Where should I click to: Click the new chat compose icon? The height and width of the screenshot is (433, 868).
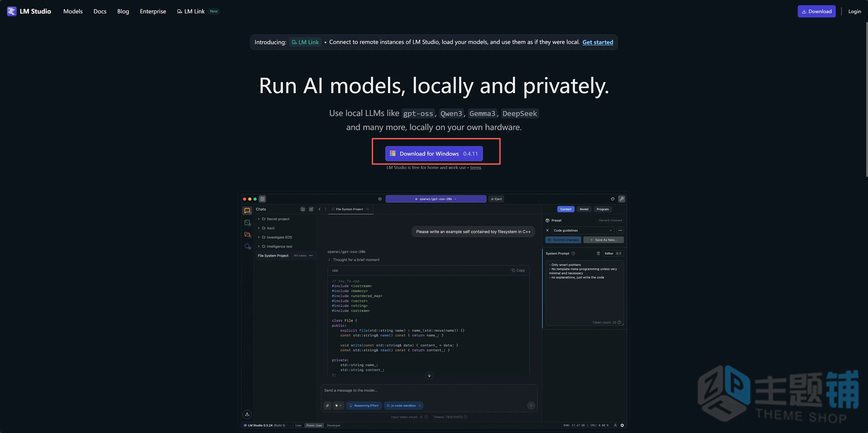311,209
